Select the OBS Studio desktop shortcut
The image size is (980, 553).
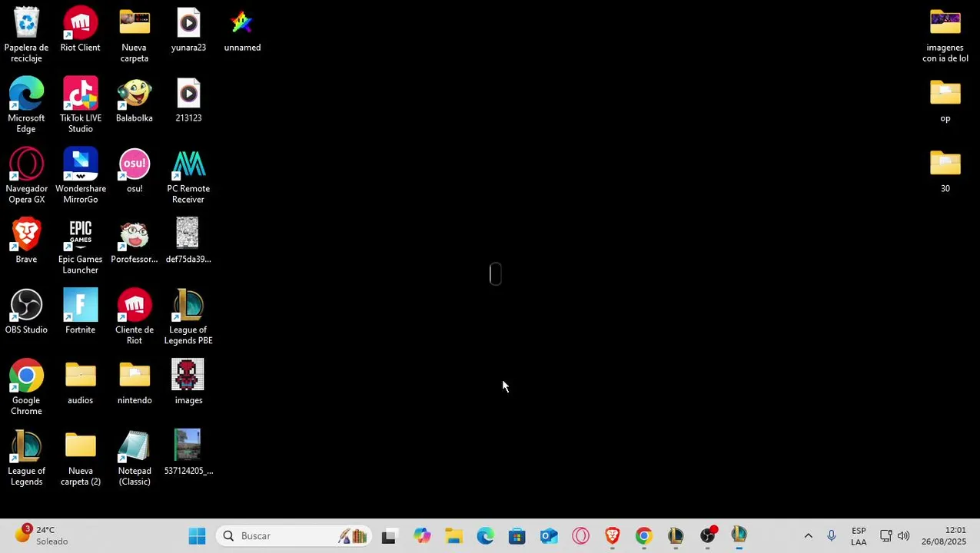(26, 312)
